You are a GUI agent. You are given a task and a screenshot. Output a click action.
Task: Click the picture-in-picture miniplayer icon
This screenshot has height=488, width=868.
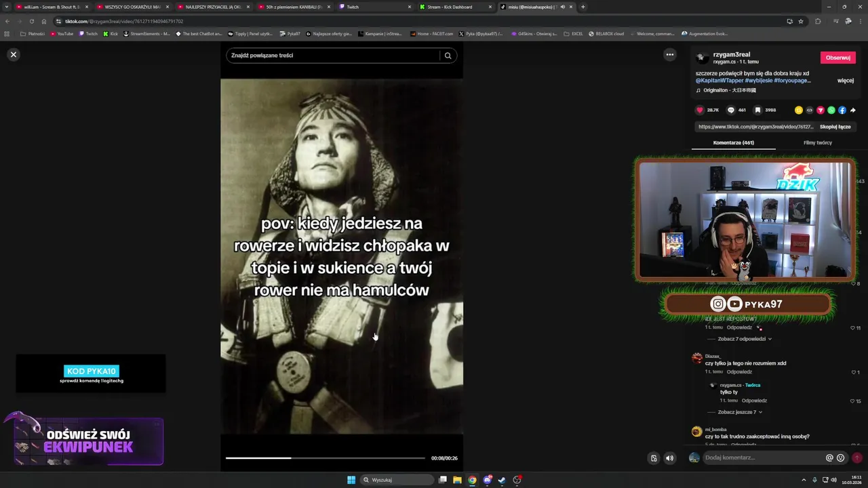pos(654,458)
